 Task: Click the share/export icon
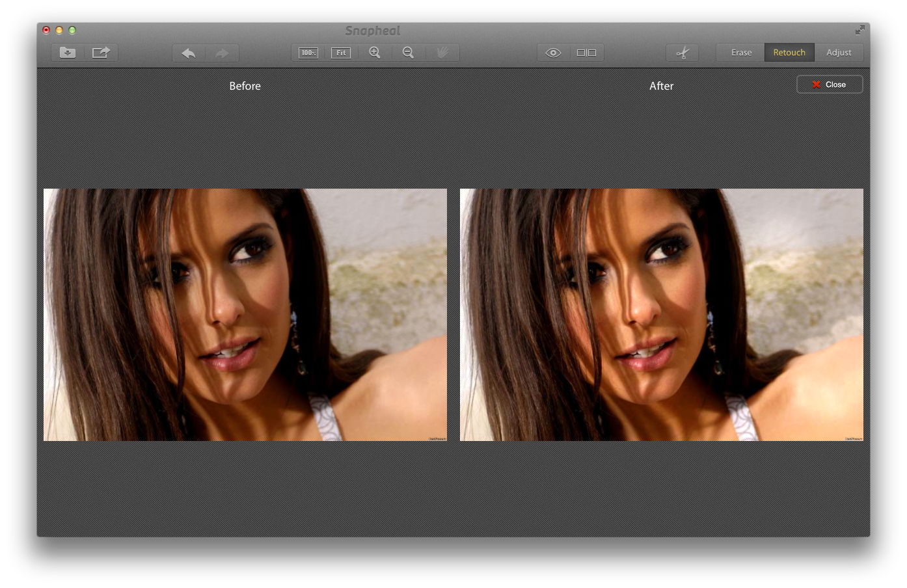pyautogui.click(x=101, y=53)
